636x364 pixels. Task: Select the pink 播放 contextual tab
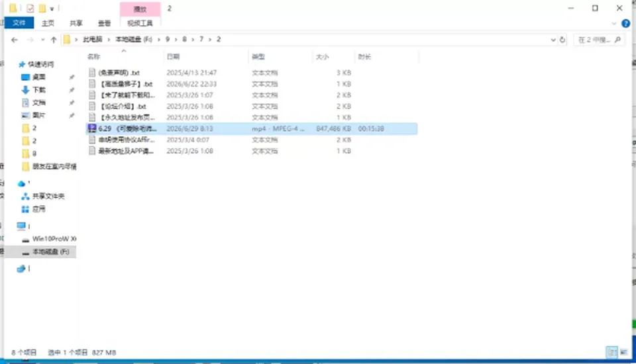[140, 9]
